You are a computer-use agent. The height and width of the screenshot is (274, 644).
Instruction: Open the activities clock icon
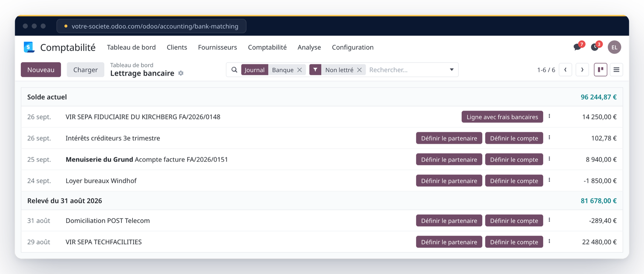tap(595, 47)
